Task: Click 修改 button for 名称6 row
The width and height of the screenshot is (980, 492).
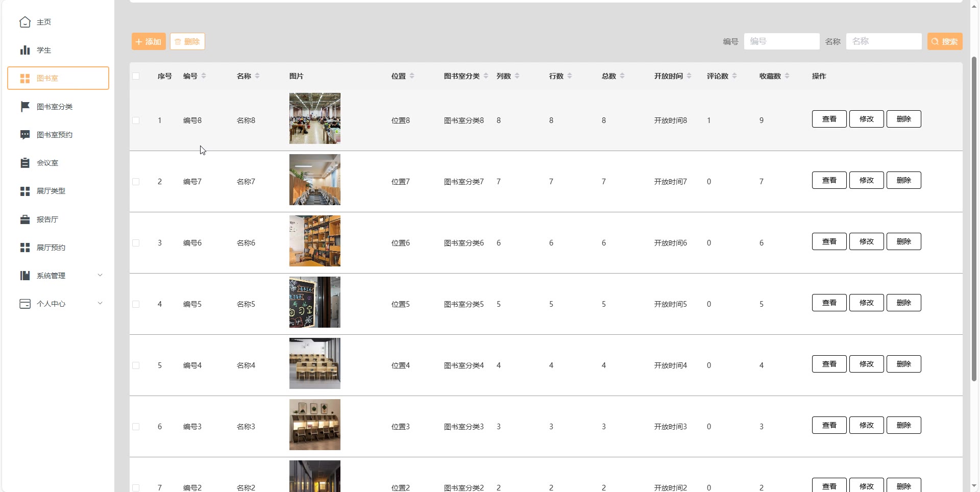Action: (x=866, y=241)
